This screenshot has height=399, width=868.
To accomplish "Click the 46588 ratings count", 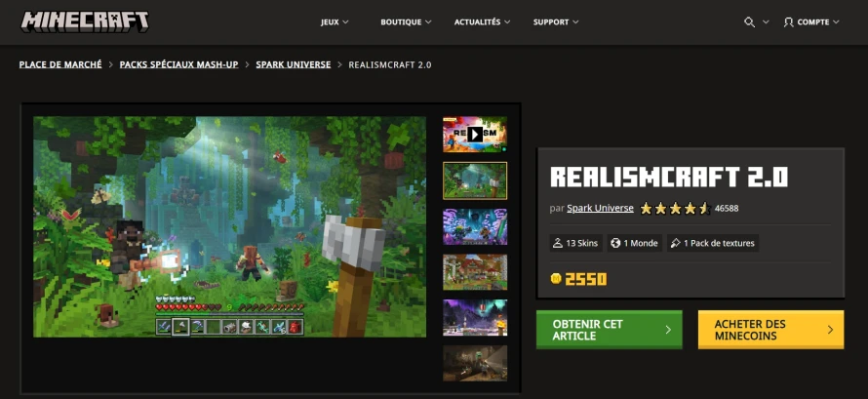I will click(727, 209).
